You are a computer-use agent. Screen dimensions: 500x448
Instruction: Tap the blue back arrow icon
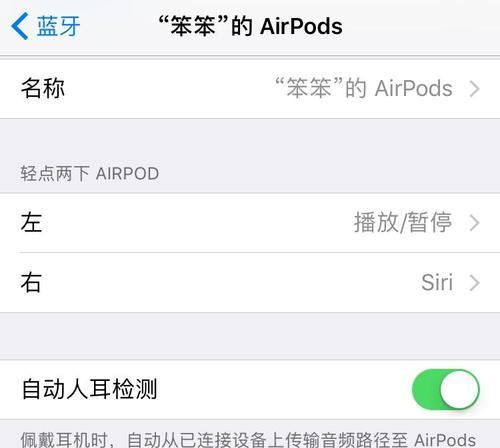pyautogui.click(x=19, y=26)
